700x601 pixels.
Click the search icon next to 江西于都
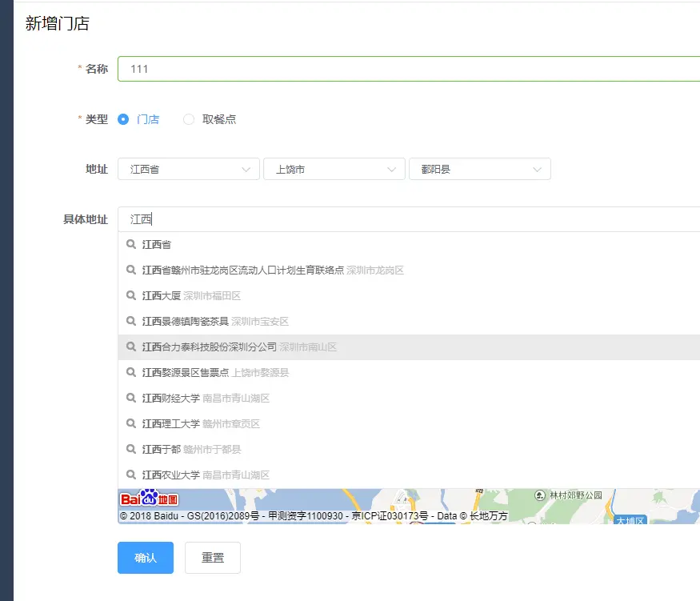click(130, 449)
